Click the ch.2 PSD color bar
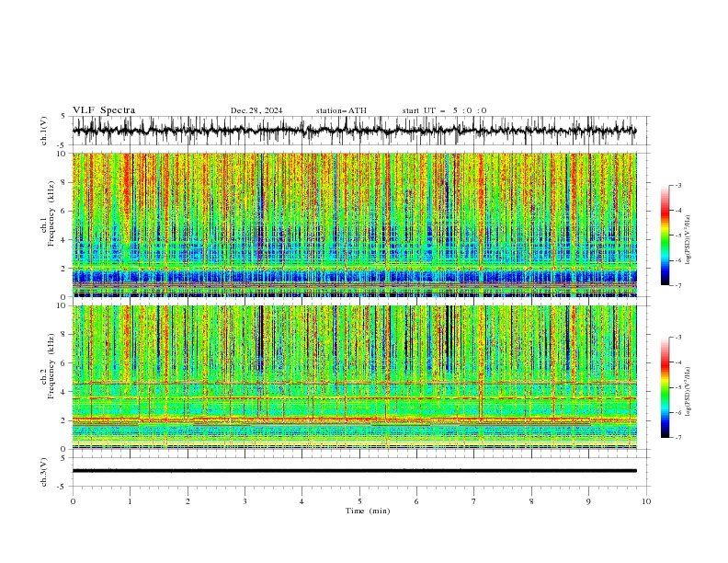Viewport: 728px width, 563px height. click(x=665, y=387)
